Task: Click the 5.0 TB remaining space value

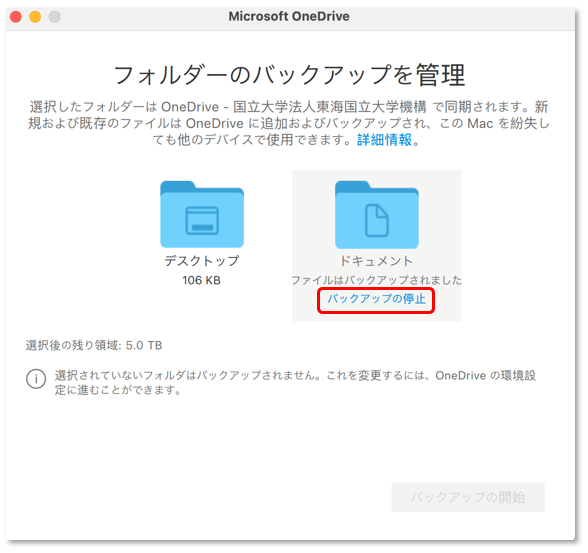Action: tap(144, 345)
